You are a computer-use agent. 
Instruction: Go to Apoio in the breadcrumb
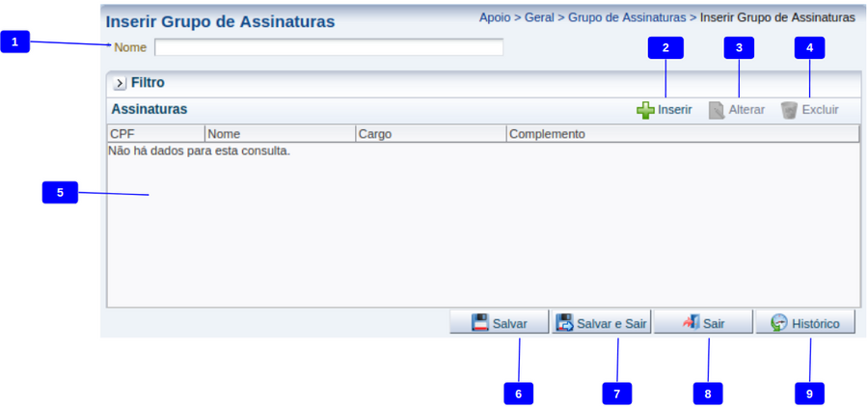coord(495,17)
